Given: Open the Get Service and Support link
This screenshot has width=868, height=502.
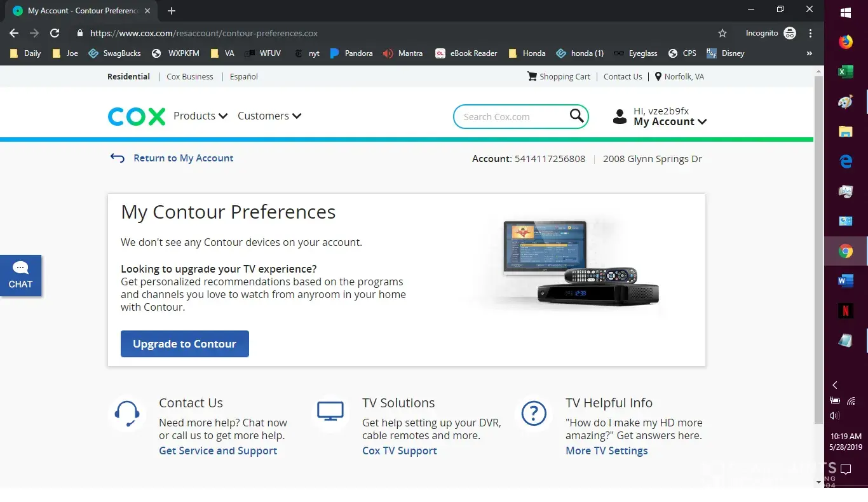Looking at the screenshot, I should pos(217,451).
